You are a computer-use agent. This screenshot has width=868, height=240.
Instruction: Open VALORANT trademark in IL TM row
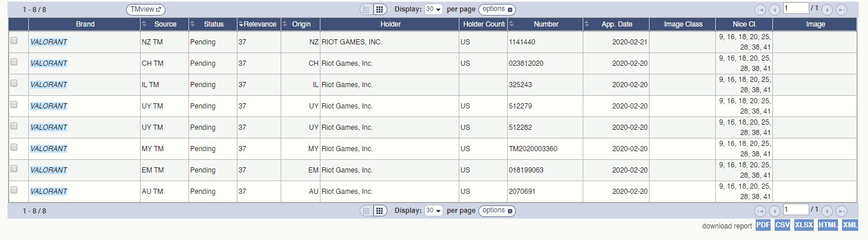pyautogui.click(x=48, y=85)
